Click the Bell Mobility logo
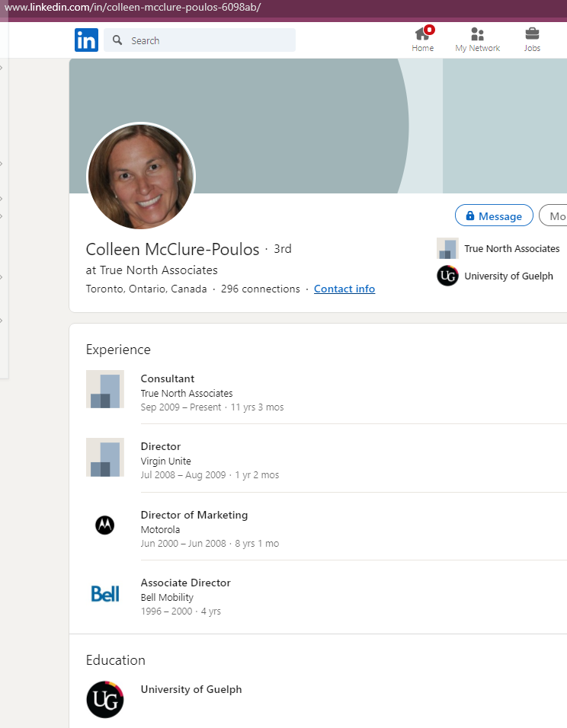This screenshot has height=728, width=567. click(104, 593)
